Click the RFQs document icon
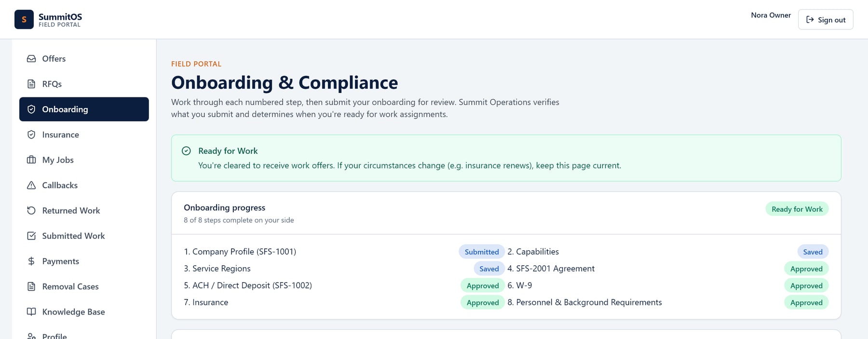 click(x=31, y=84)
